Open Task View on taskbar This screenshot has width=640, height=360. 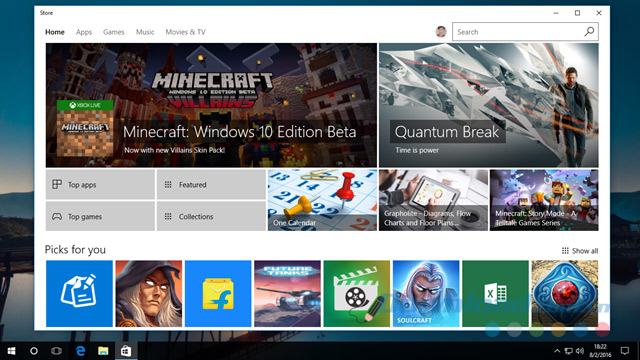pyautogui.click(x=56, y=351)
